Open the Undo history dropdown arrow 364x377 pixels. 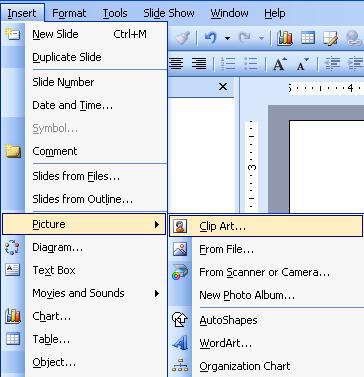tap(227, 38)
